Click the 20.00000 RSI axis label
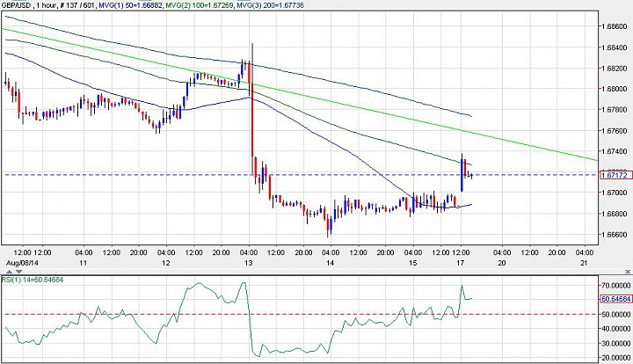Viewport: 633px width, 364px height. click(x=615, y=358)
